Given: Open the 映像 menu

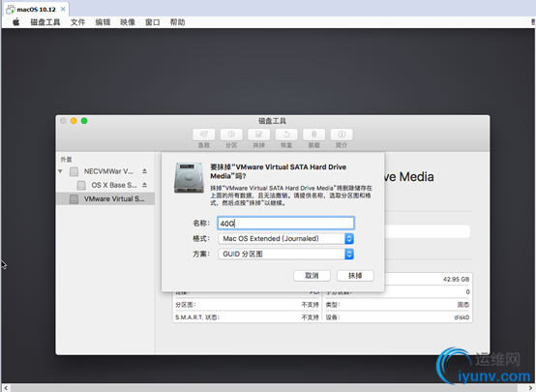Looking at the screenshot, I should pyautogui.click(x=128, y=22).
